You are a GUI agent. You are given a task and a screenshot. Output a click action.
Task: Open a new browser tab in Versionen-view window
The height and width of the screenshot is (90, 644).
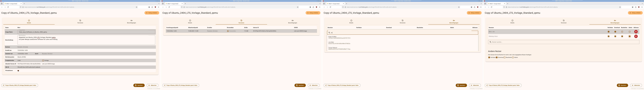point(185,4)
